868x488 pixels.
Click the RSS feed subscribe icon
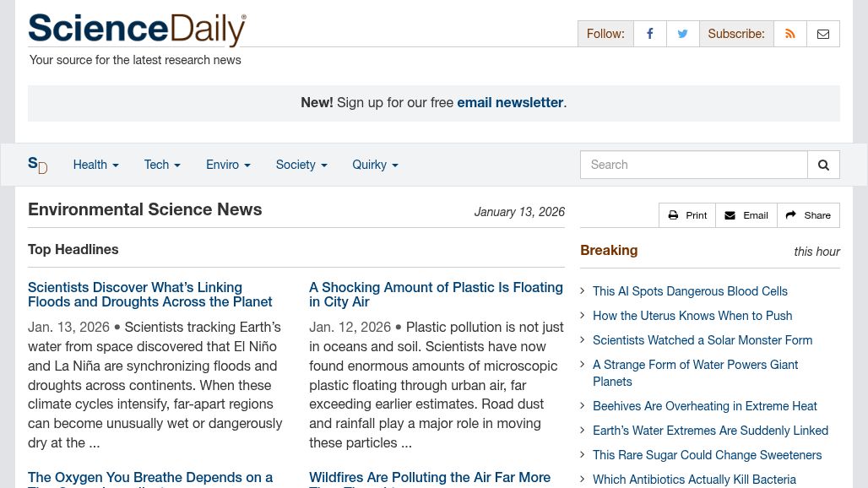point(790,34)
